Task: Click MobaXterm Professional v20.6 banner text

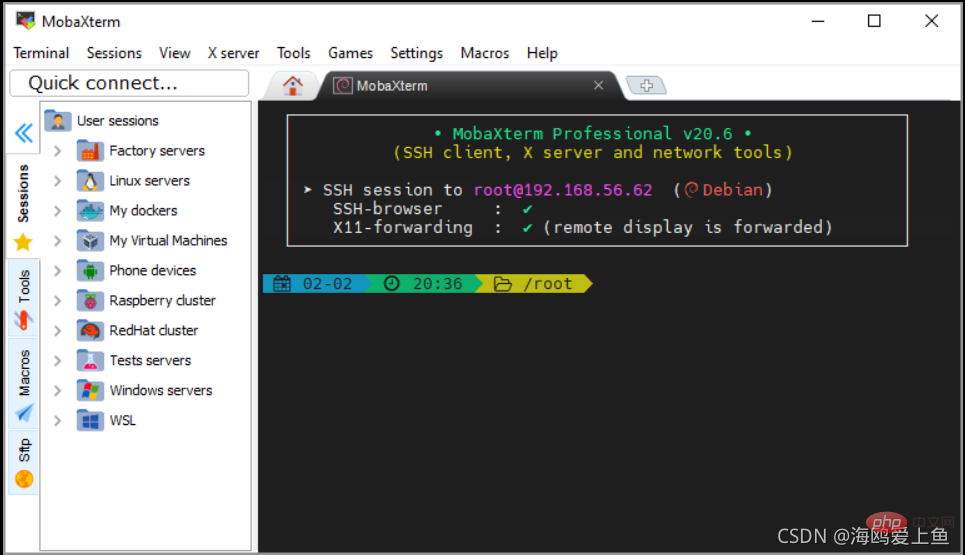Action: point(592,134)
